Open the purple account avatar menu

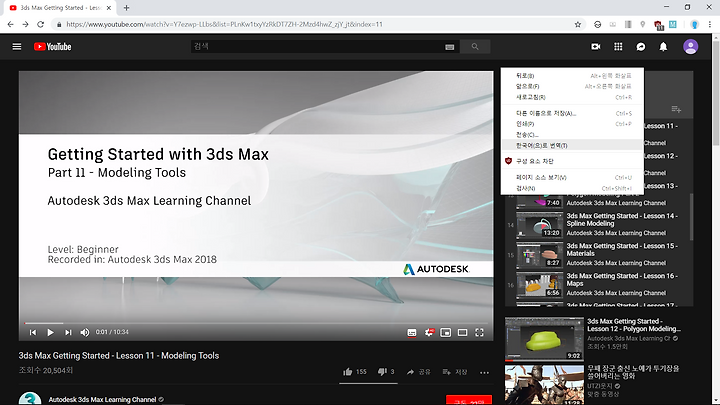[690, 46]
